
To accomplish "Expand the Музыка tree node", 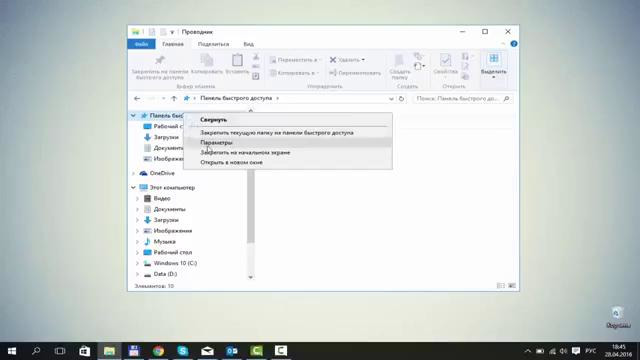I will pyautogui.click(x=138, y=242).
